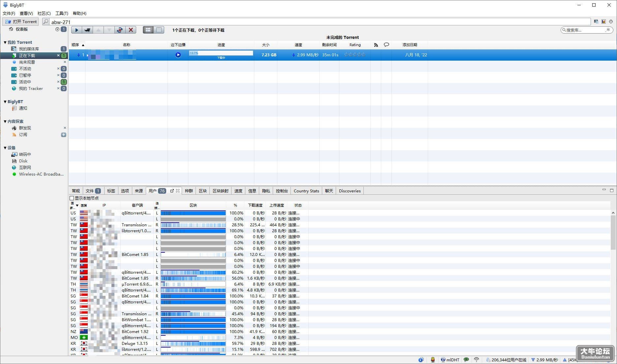Click the green chat bubble status icon

(466, 360)
